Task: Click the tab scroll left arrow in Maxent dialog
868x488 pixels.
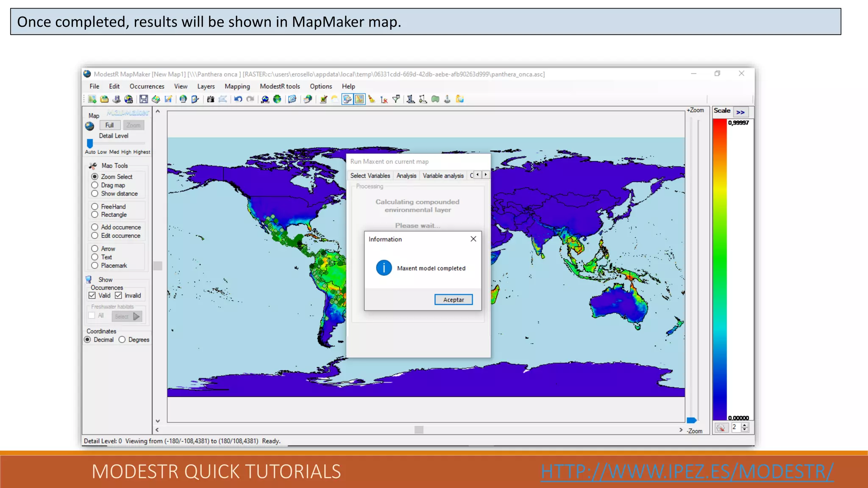Action: 478,175
